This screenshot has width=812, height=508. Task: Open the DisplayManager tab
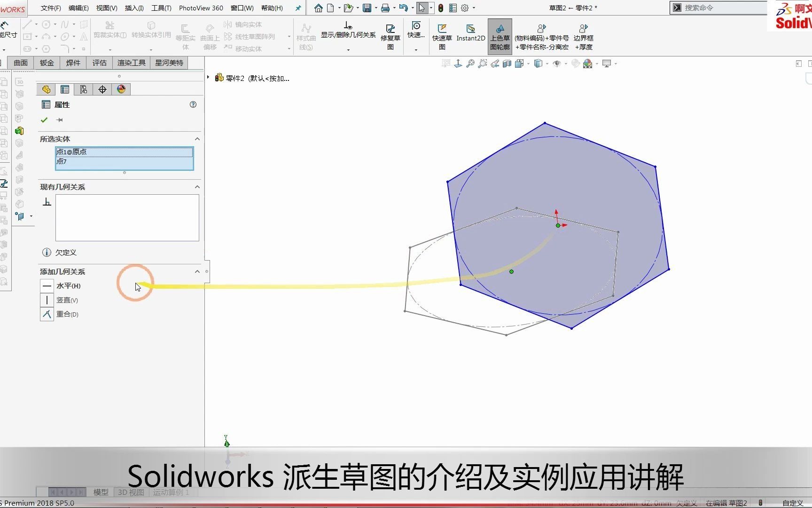[121, 89]
